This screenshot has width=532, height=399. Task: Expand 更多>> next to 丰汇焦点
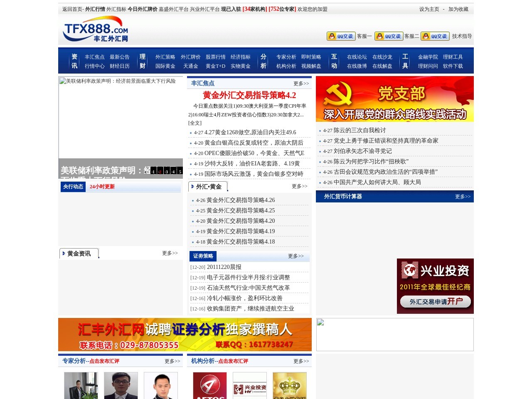(x=302, y=83)
